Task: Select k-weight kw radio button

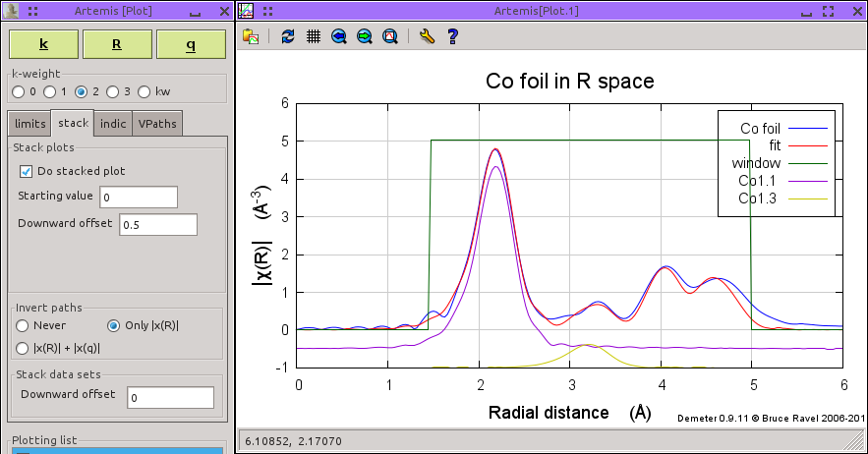Action: tap(144, 92)
